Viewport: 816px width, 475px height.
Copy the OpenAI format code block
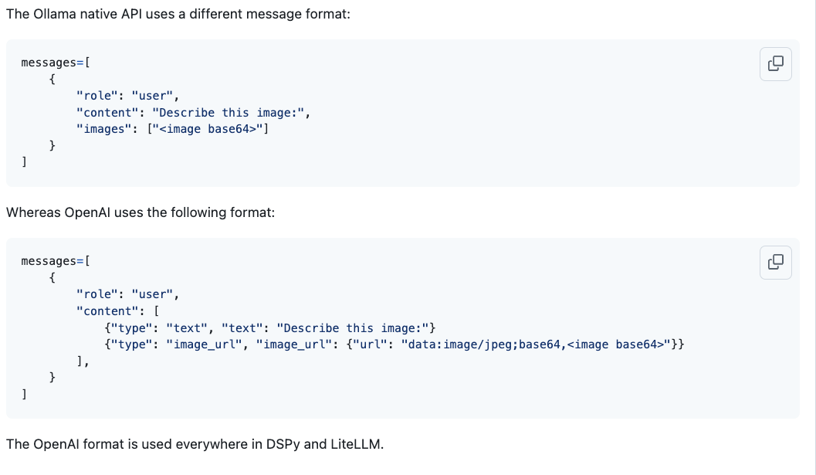pos(775,262)
